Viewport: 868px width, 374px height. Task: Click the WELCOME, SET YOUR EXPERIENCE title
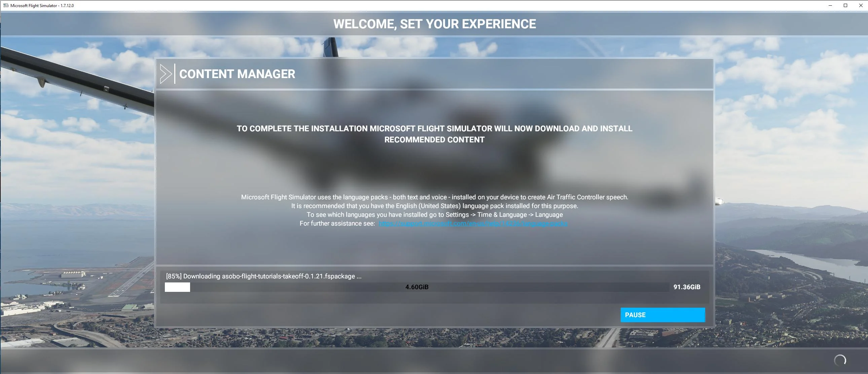pos(434,24)
